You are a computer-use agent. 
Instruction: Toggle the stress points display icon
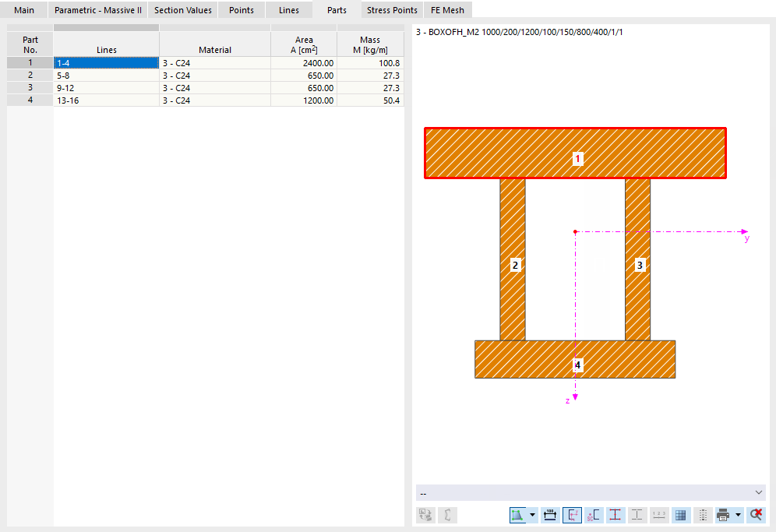coord(616,515)
